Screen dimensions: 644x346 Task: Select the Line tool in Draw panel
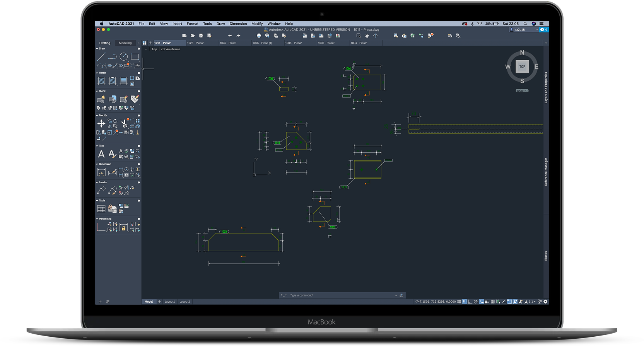[101, 57]
